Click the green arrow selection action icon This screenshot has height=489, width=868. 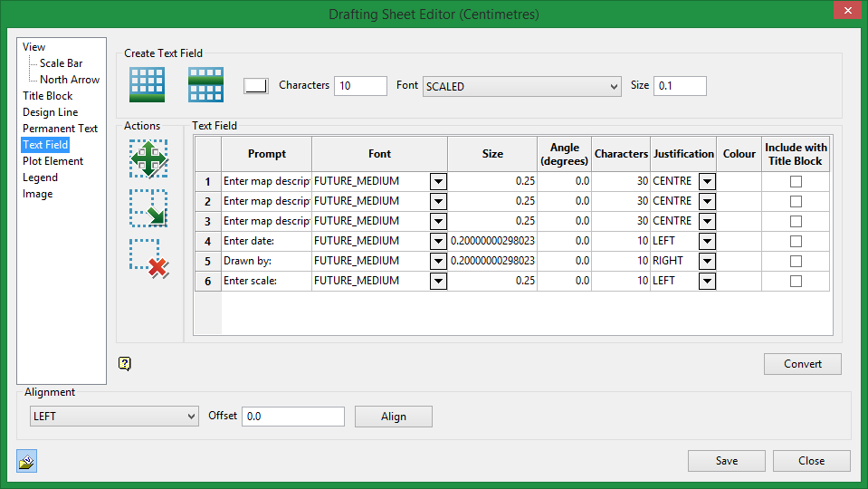(x=147, y=208)
